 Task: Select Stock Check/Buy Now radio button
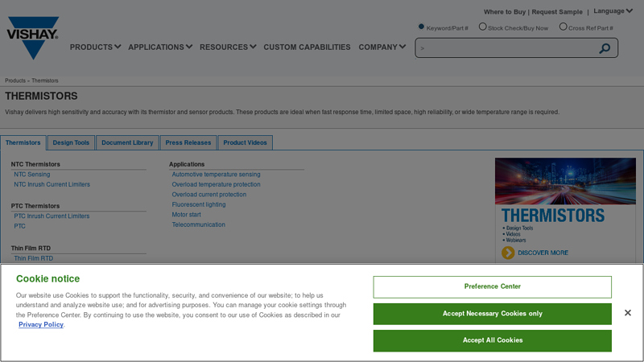(x=482, y=27)
